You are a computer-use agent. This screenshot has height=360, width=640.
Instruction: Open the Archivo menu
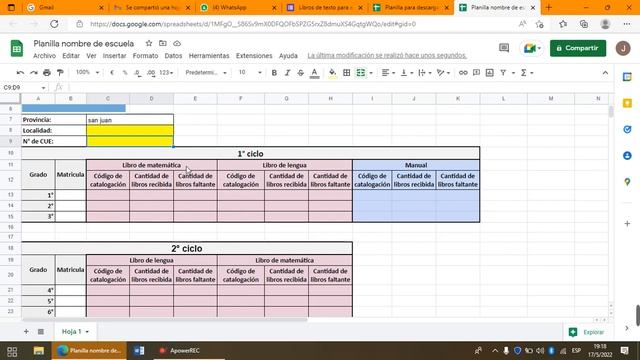(44, 56)
